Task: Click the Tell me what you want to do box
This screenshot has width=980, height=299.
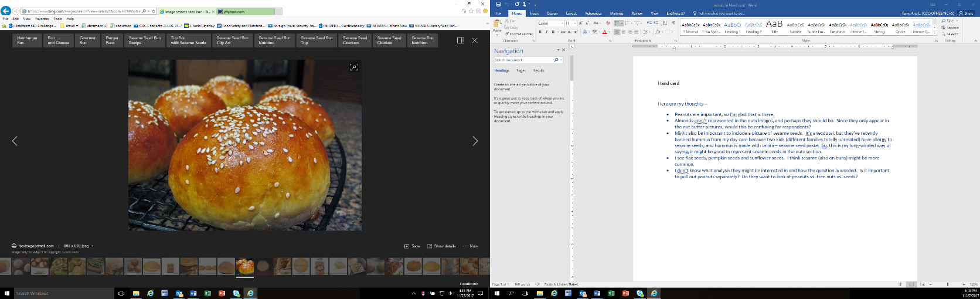Action: [x=719, y=13]
